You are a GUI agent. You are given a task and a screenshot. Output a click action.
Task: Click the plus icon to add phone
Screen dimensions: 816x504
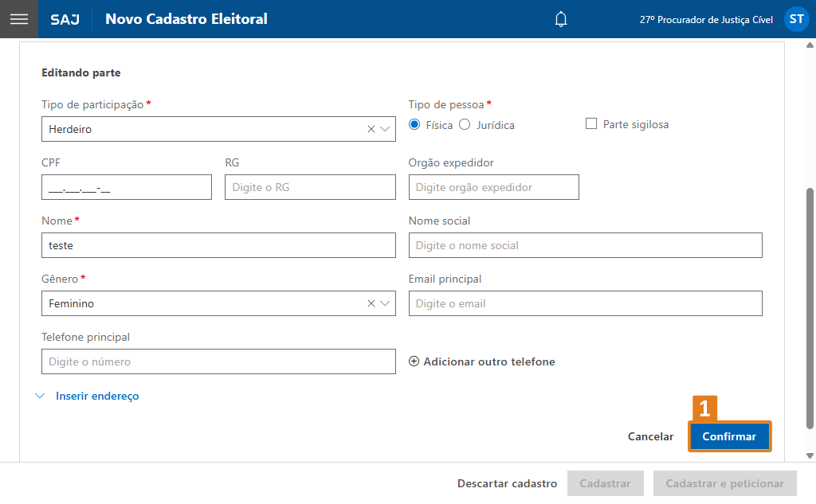click(x=414, y=361)
